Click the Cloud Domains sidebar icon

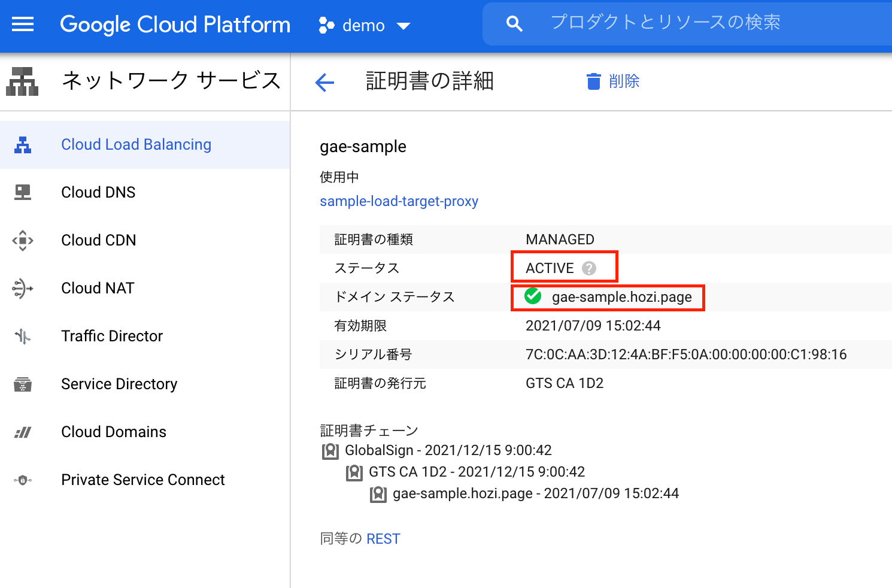point(23,432)
